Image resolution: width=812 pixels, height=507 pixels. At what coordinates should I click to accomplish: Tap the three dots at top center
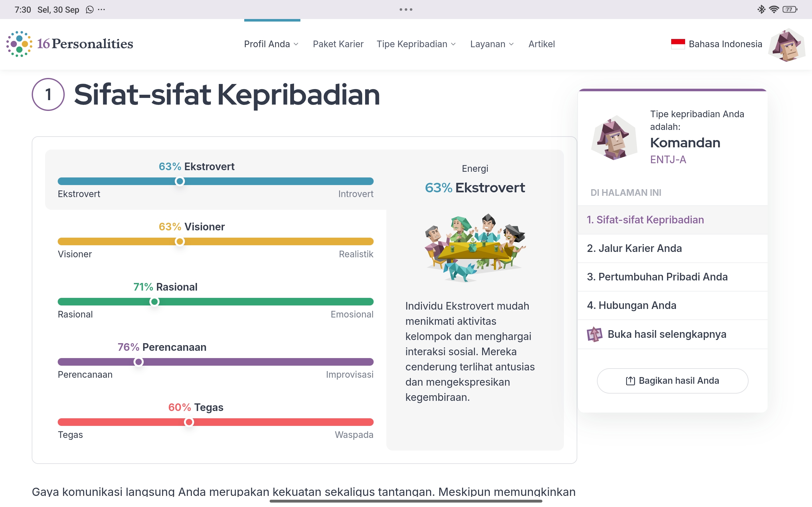pyautogui.click(x=406, y=10)
